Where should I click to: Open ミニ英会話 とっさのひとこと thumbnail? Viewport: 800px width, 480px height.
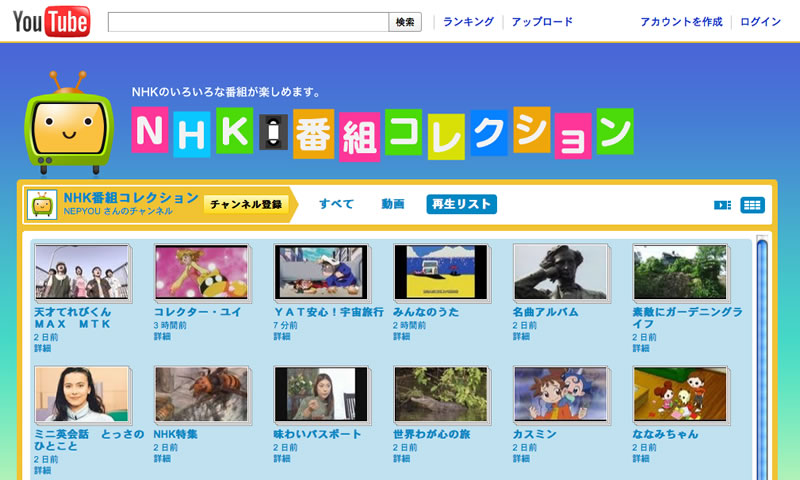pyautogui.click(x=82, y=394)
